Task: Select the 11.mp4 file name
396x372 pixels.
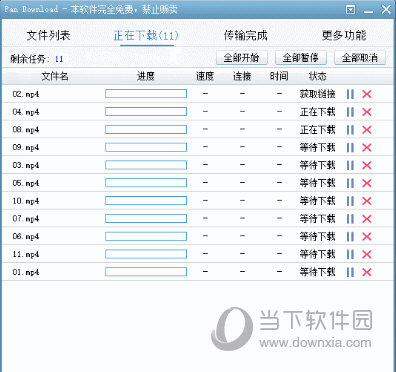Action: click(x=26, y=254)
